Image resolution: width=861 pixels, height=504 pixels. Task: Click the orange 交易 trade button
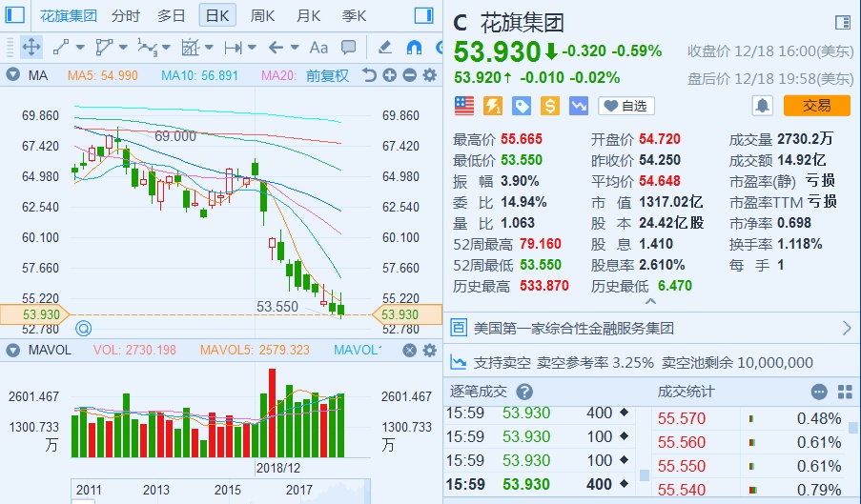click(816, 106)
